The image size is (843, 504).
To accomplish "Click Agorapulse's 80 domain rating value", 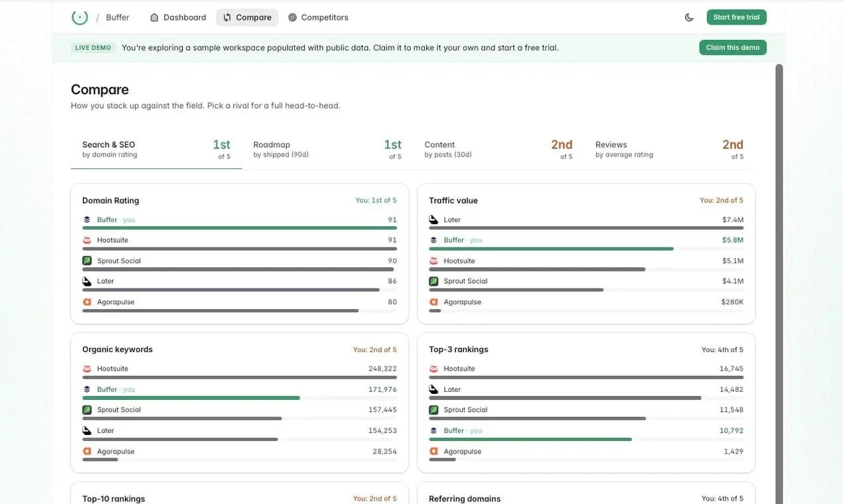I will (392, 302).
